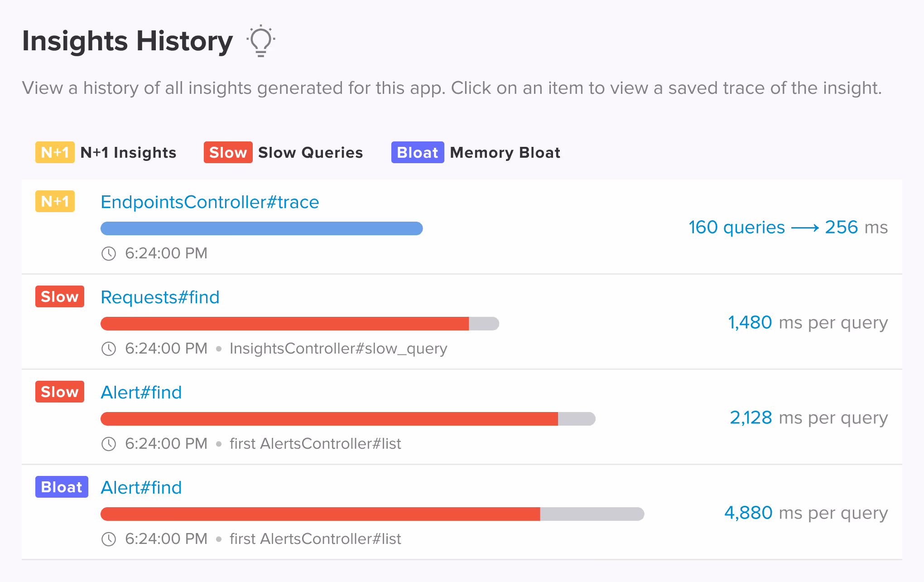Click the lightbulb icon next to Insights History
Screen dimensions: 924x582
(260, 41)
